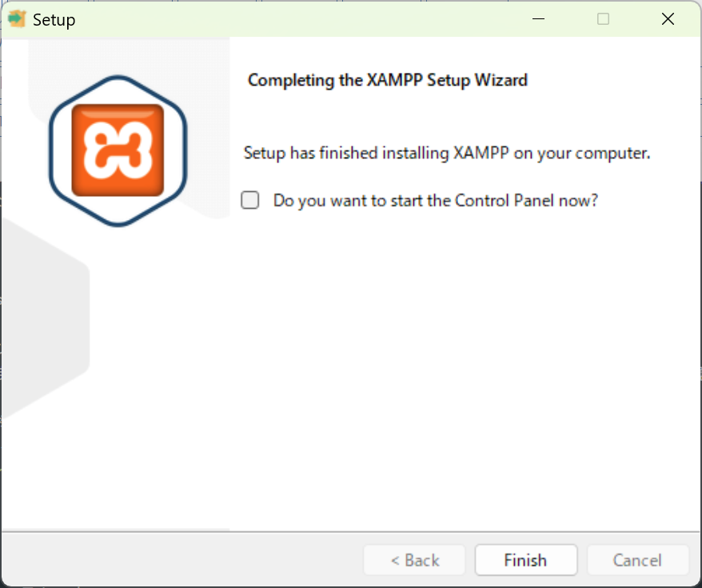Click the greyed-out Back button
Image resolution: width=702 pixels, height=588 pixels.
coord(415,560)
